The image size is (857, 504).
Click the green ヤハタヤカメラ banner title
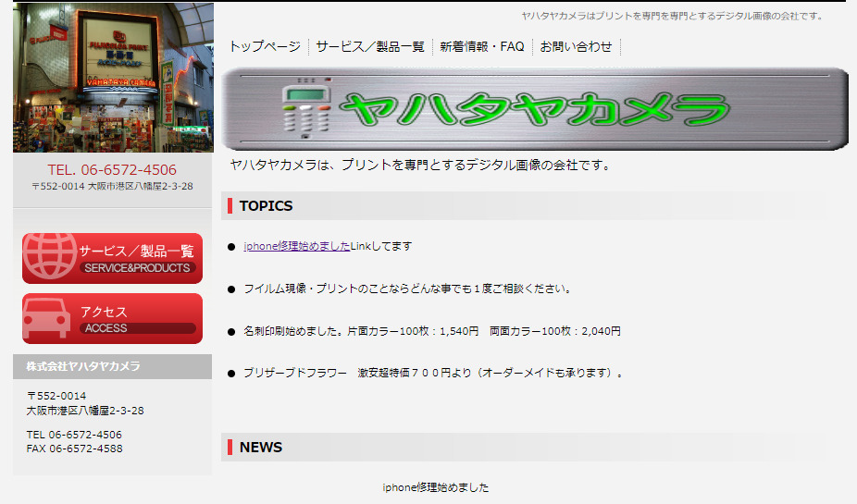534,110
